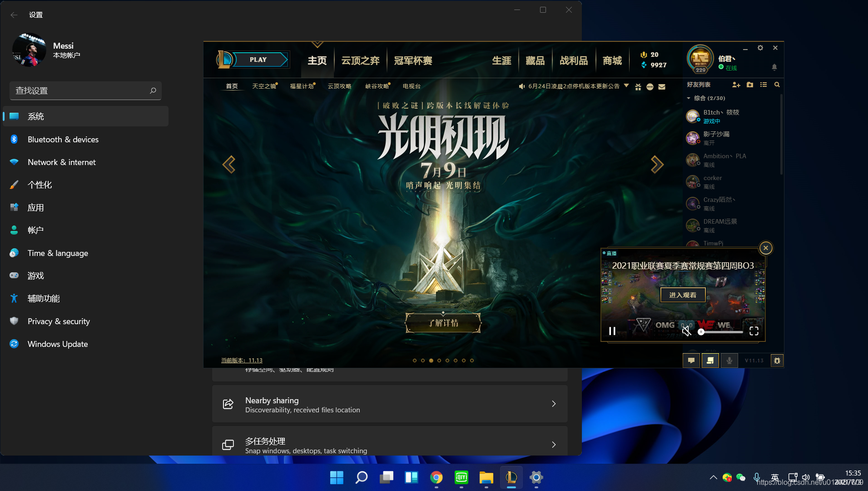Open 个性化 in Settings sidebar

point(85,185)
